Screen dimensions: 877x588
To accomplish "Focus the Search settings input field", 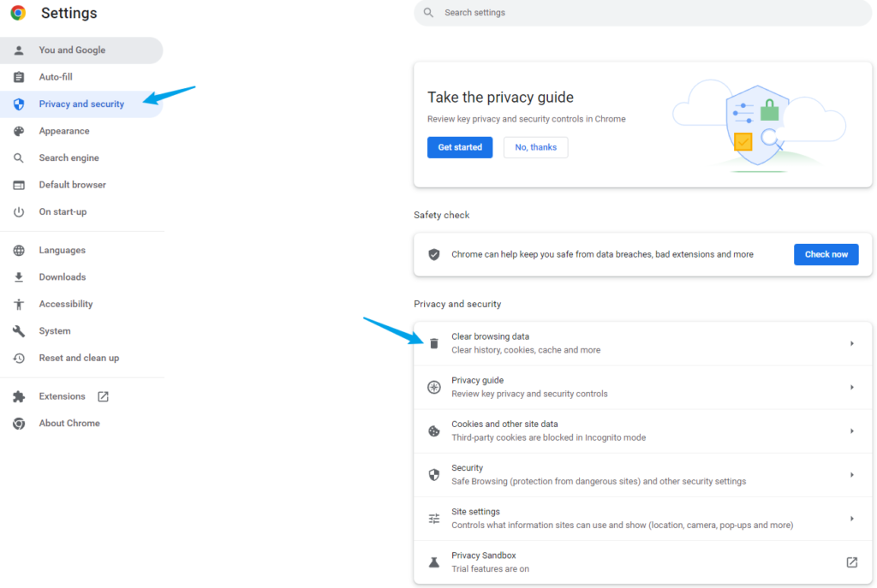I will pyautogui.click(x=642, y=13).
